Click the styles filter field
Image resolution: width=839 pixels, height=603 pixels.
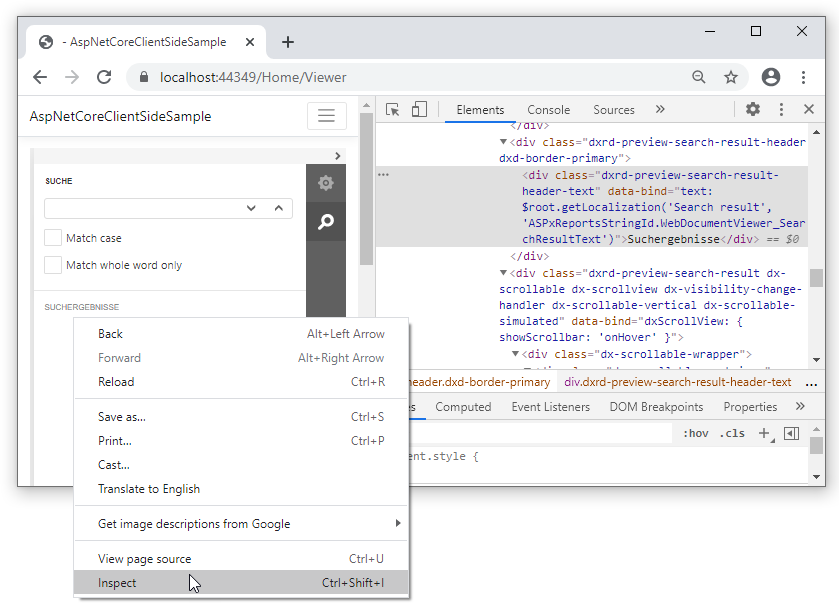(x=540, y=433)
